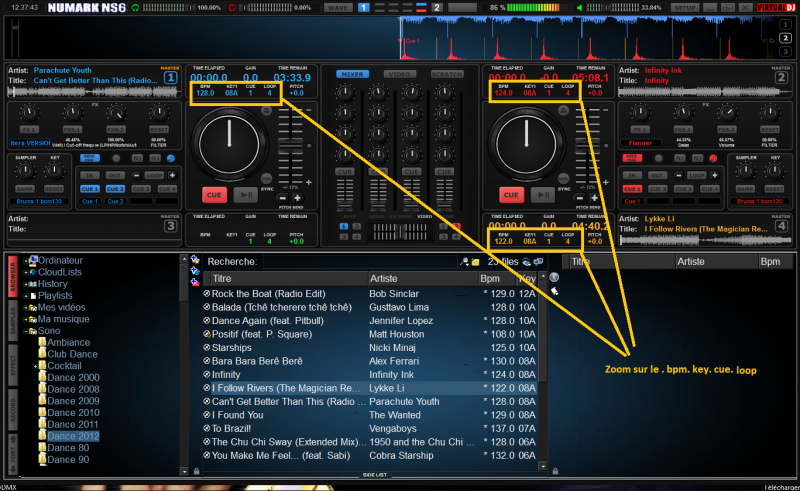The width and height of the screenshot is (800, 491).
Task: Click SIDE LIST button below browser
Action: click(375, 475)
